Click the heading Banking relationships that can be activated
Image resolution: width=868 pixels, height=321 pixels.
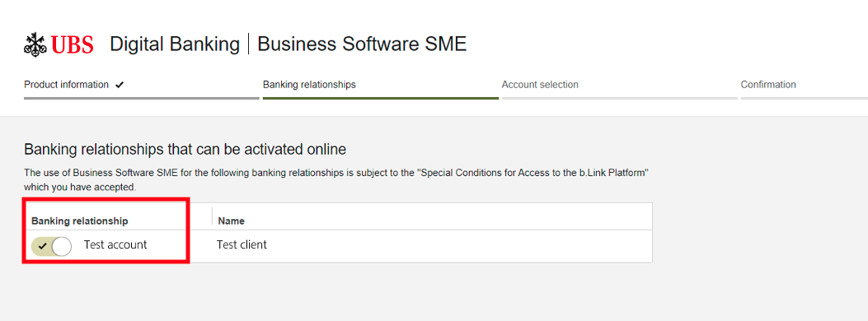[x=185, y=149]
